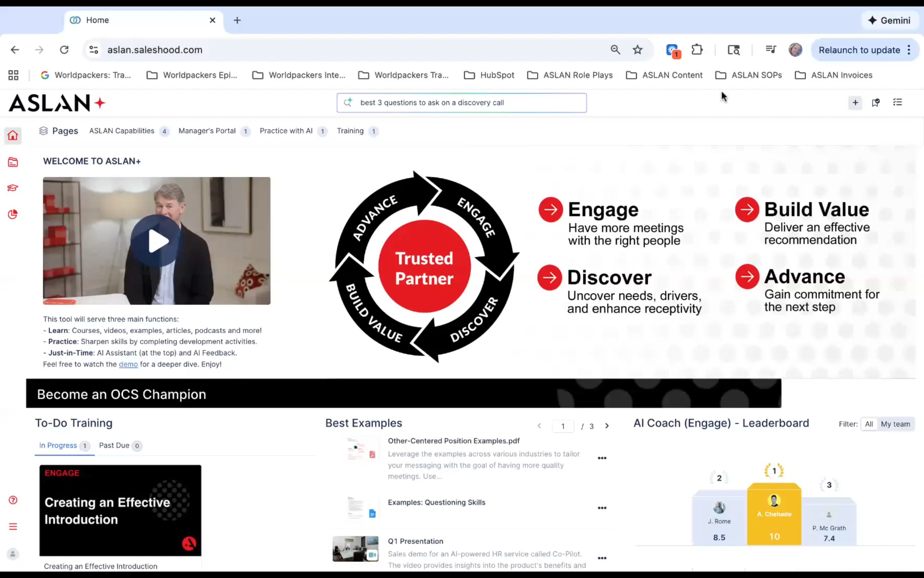The height and width of the screenshot is (578, 924).
Task: Click the Best Examples page number field
Action: pos(563,426)
